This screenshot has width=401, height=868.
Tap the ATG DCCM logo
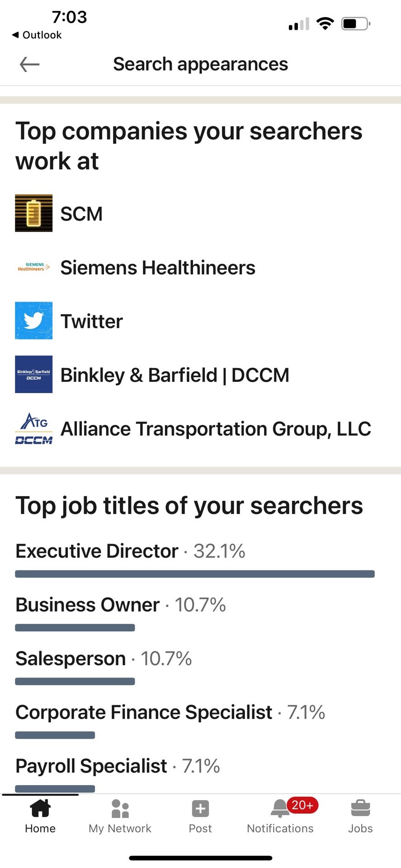[x=34, y=428]
